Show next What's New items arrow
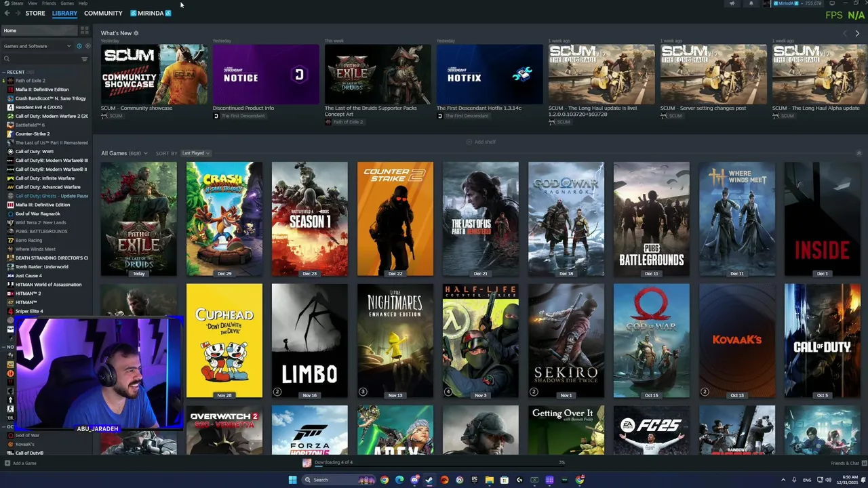The height and width of the screenshot is (488, 868). [857, 33]
